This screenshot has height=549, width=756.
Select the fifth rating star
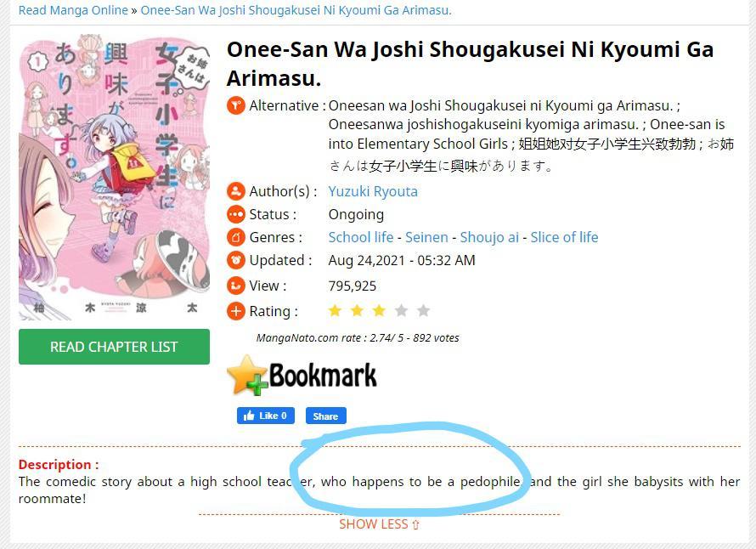[423, 311]
